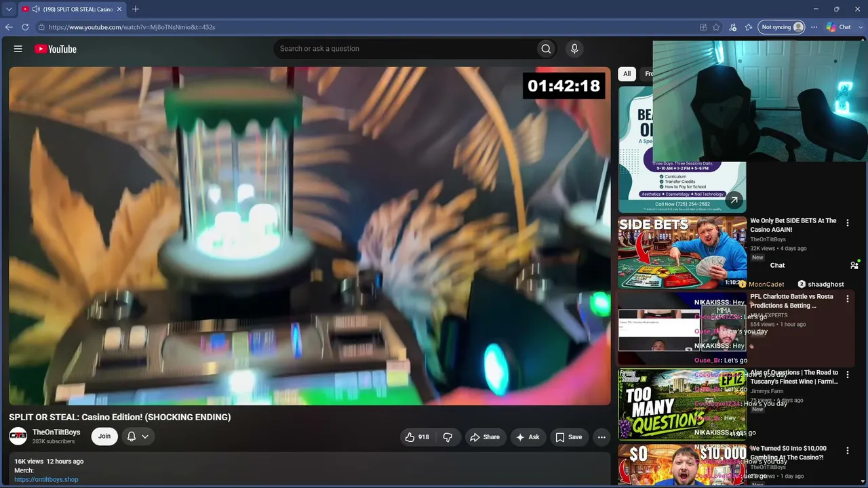The width and height of the screenshot is (868, 488).
Task: Click the '16K views 12 hours ago' text
Action: [49, 462]
